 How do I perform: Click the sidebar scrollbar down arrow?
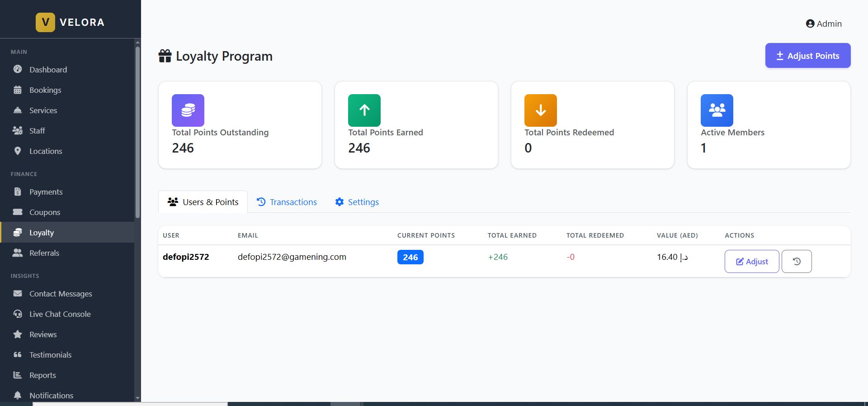(137, 398)
